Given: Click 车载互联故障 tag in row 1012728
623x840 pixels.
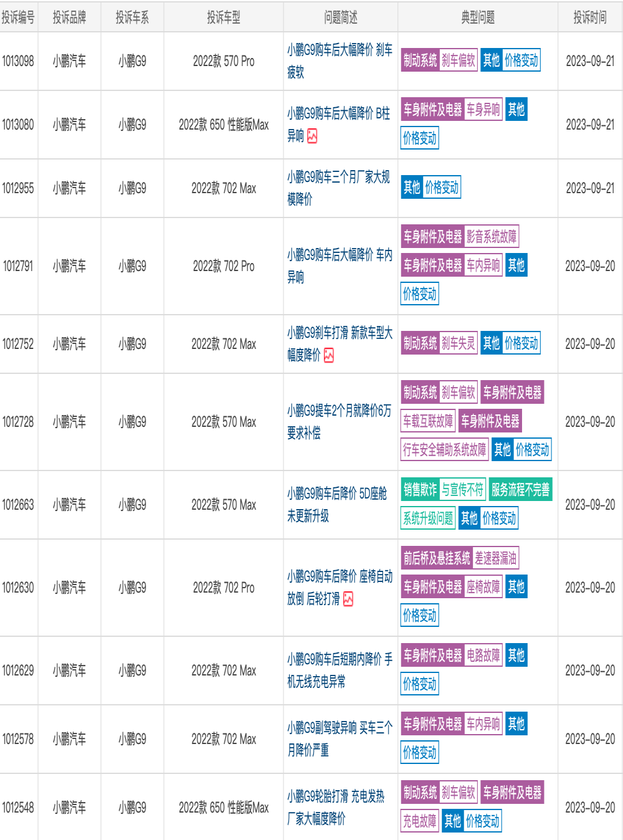Looking at the screenshot, I should coord(428,421).
